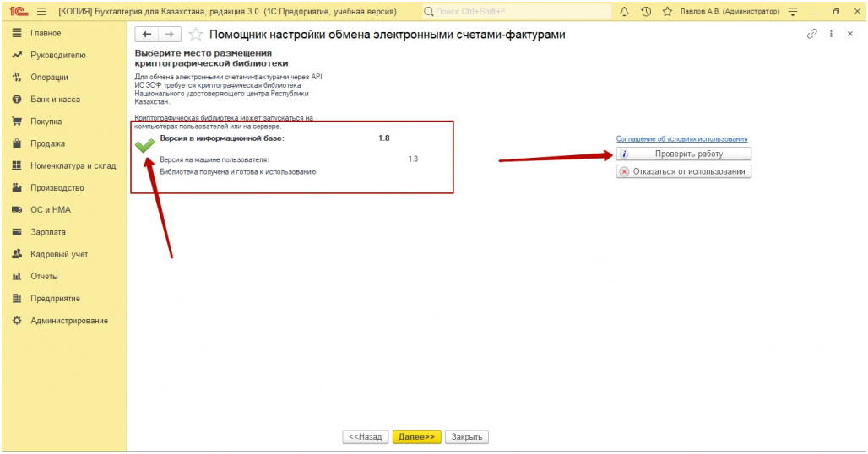Click the Далее>> button
Screen dimensions: 868x454
pyautogui.click(x=416, y=437)
